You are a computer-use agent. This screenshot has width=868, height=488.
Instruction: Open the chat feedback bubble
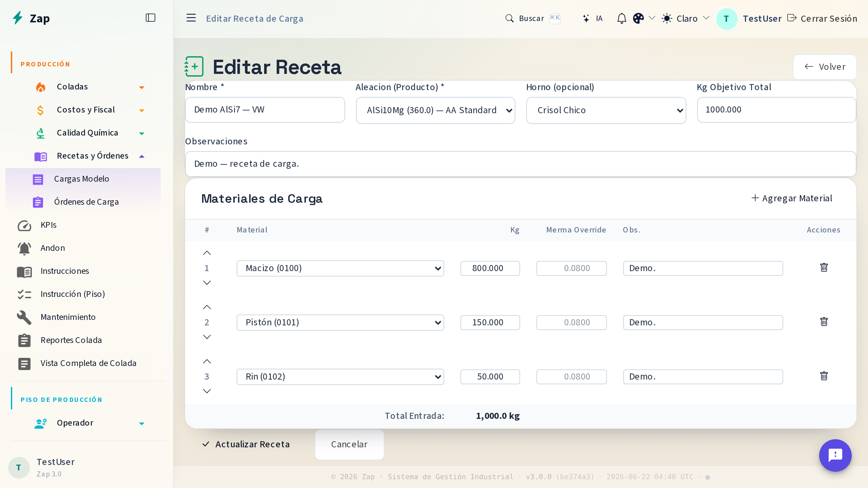pyautogui.click(x=835, y=455)
